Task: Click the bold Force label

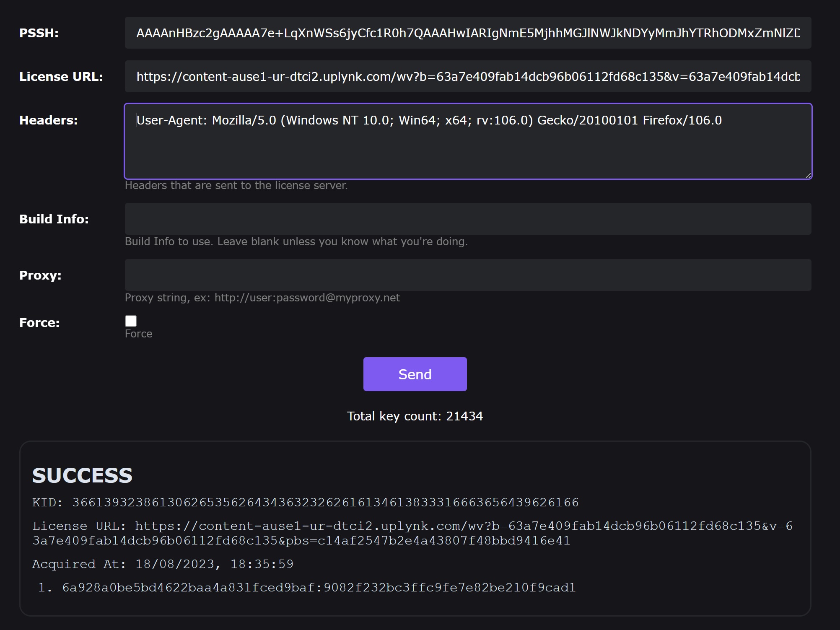Action: click(x=39, y=323)
